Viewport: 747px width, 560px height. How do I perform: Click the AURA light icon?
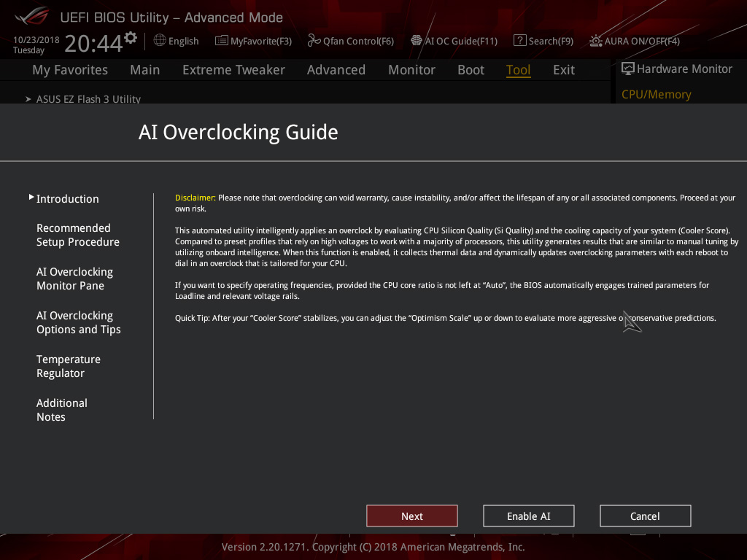[596, 41]
